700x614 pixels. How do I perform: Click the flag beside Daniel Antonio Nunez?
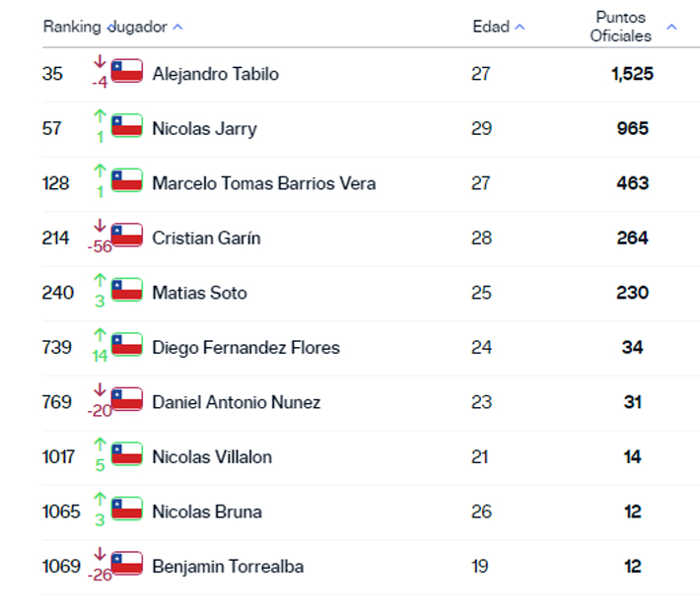click(x=127, y=399)
